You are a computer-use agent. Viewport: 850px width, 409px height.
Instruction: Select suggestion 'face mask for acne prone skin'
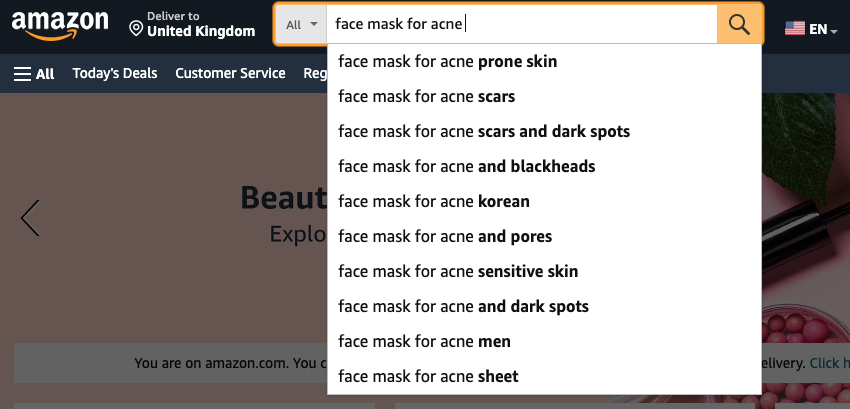[544, 62]
